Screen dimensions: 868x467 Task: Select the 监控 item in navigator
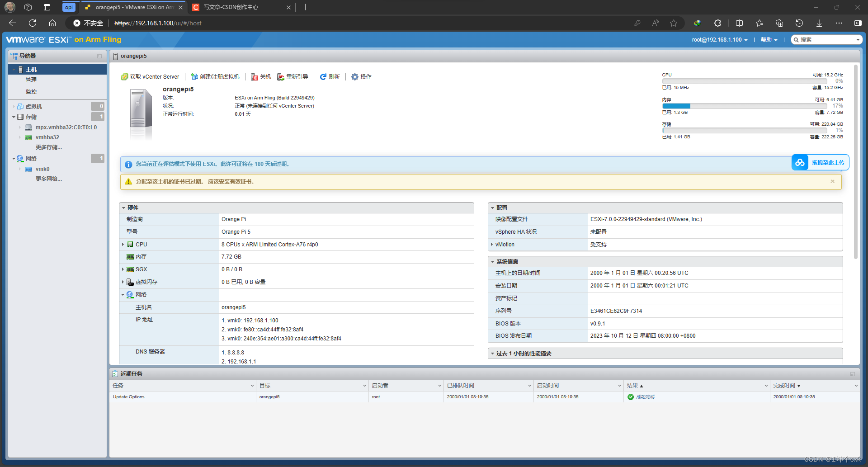32,91
